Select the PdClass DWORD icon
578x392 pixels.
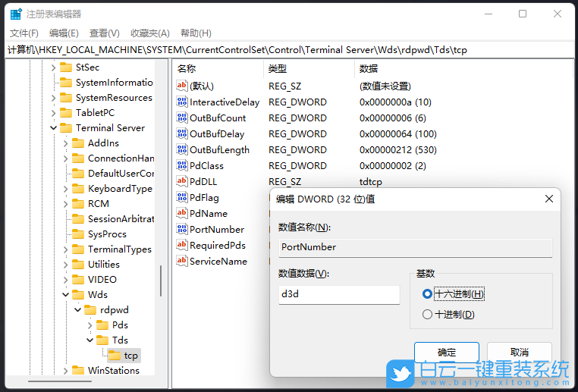(x=182, y=165)
